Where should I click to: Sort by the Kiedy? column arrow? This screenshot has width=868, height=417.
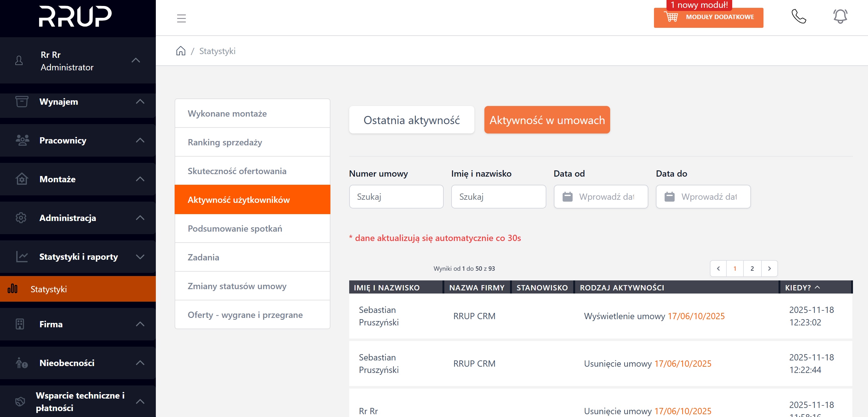pyautogui.click(x=817, y=287)
